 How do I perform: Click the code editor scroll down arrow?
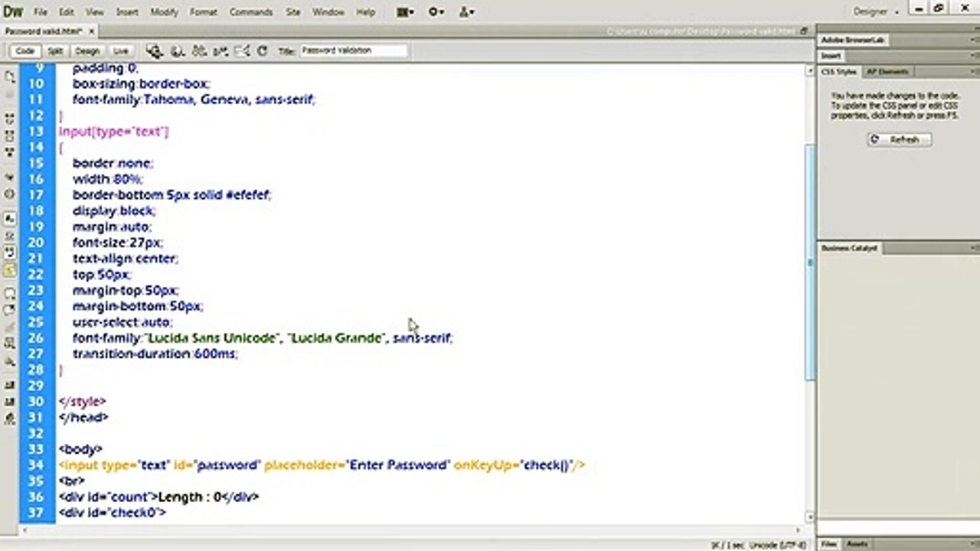coord(809,517)
